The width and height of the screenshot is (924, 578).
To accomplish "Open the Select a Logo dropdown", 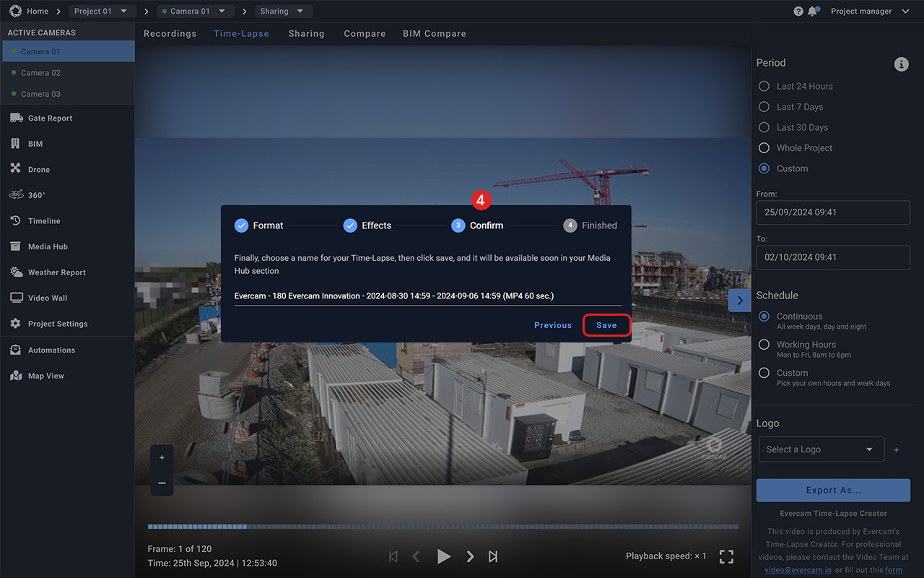I will tap(821, 449).
